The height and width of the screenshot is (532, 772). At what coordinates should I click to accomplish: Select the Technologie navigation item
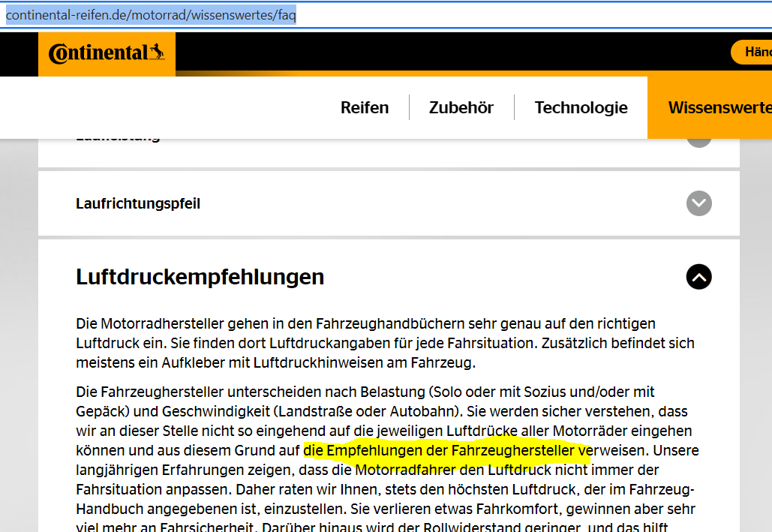[581, 107]
